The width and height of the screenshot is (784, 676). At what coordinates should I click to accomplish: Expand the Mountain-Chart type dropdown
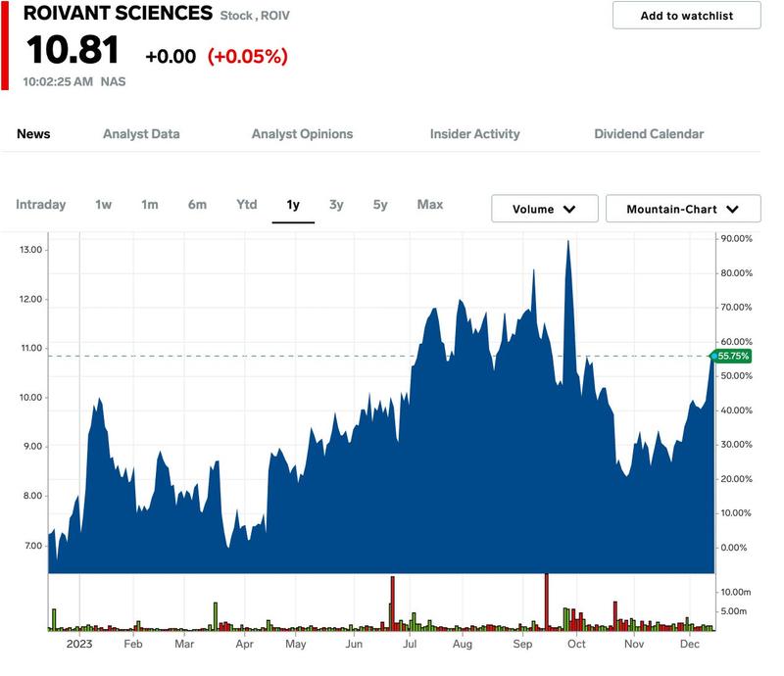pos(683,209)
